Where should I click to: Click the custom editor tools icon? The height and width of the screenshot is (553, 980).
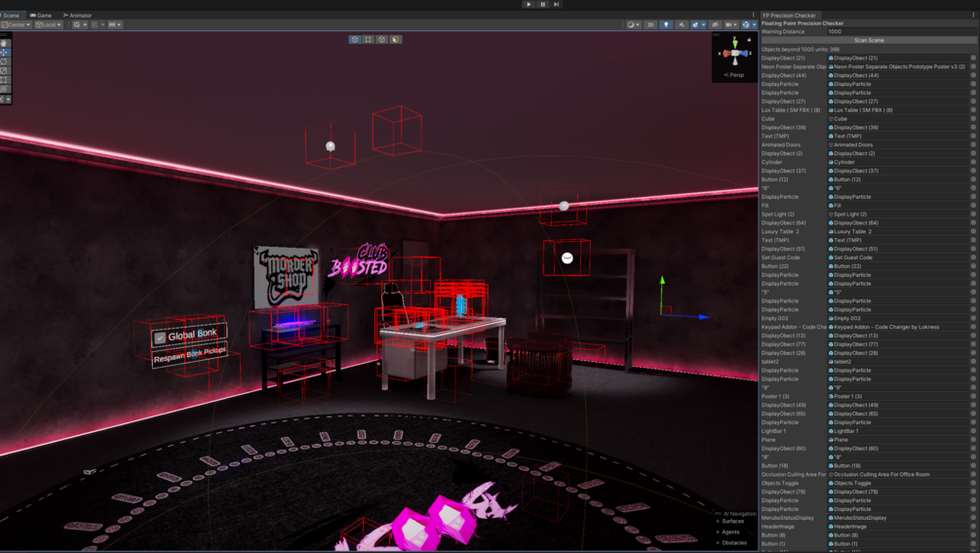coord(2,99)
